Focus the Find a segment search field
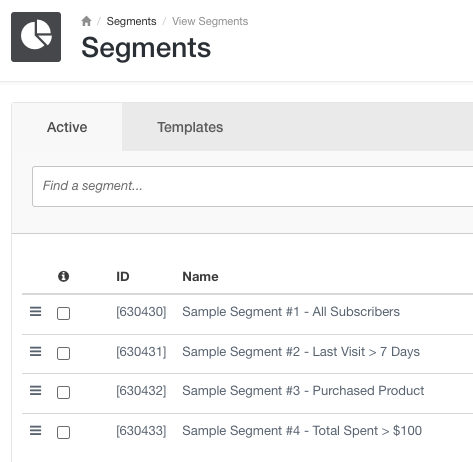 point(252,186)
